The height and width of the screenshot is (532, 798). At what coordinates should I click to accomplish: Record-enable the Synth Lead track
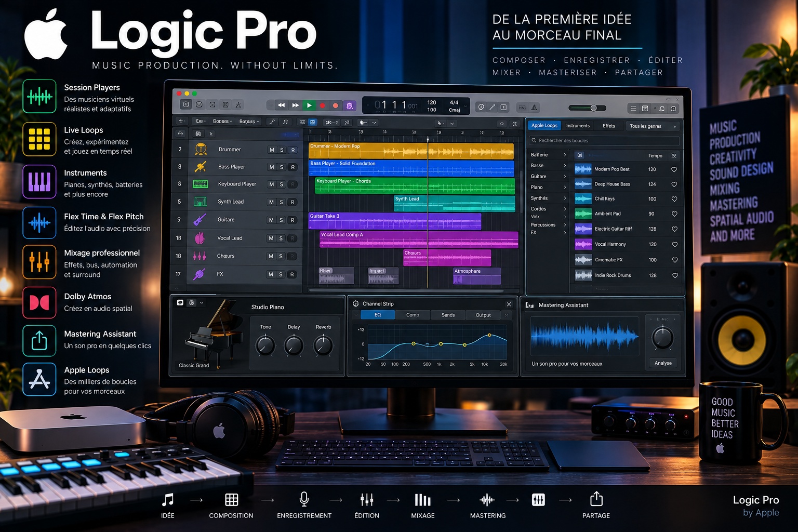coord(292,202)
